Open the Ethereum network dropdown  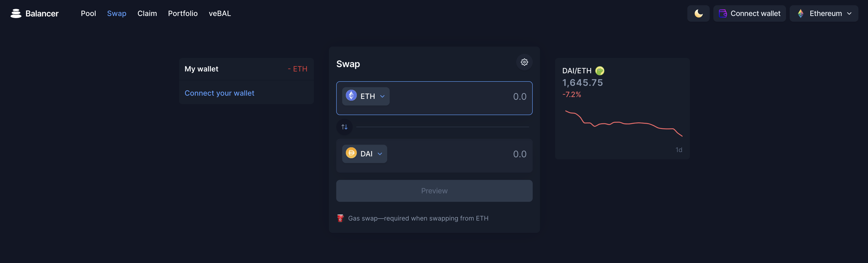pyautogui.click(x=824, y=13)
